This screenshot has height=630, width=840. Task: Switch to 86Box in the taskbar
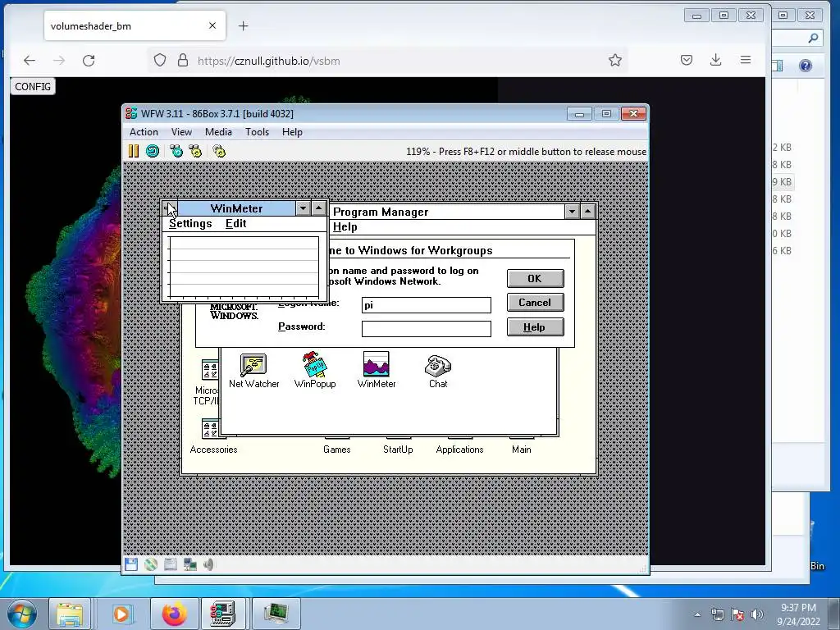coord(223,614)
